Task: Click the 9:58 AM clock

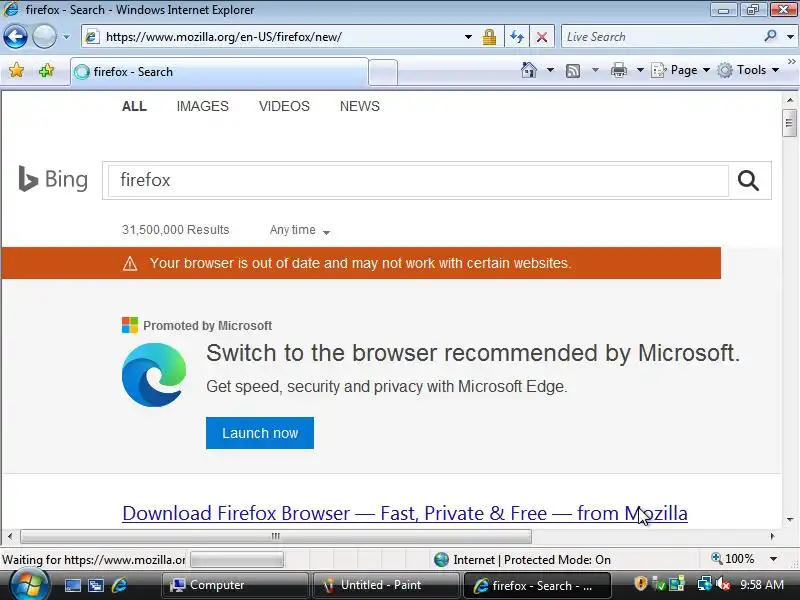Action: (762, 585)
